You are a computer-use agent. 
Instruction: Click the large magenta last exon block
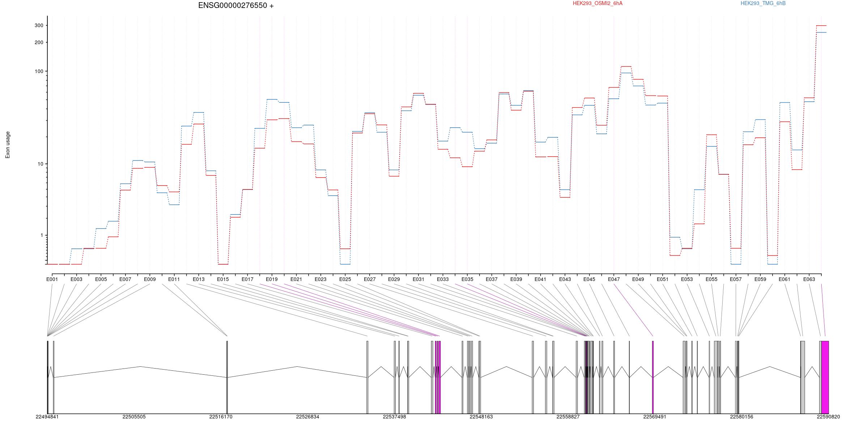825,377
